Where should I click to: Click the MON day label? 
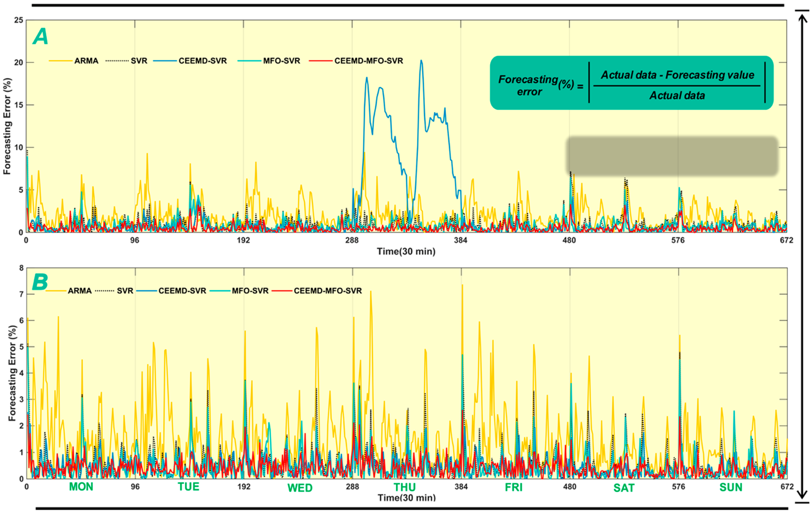pos(81,487)
